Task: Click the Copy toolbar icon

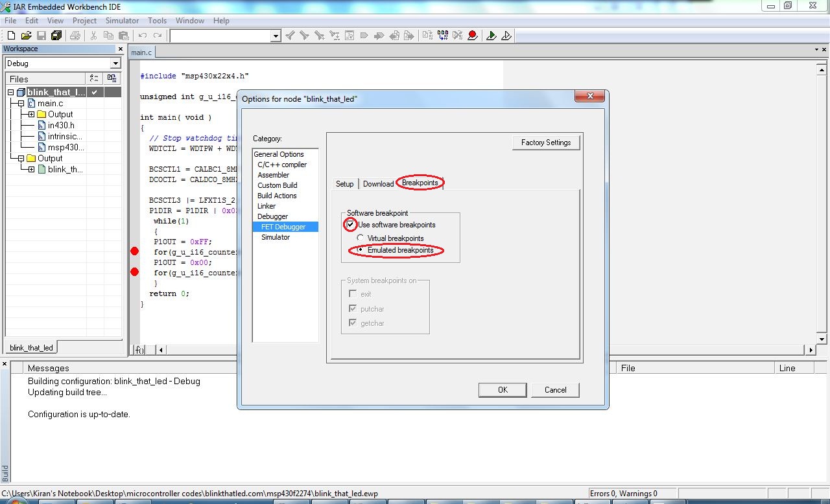Action: 108,36
